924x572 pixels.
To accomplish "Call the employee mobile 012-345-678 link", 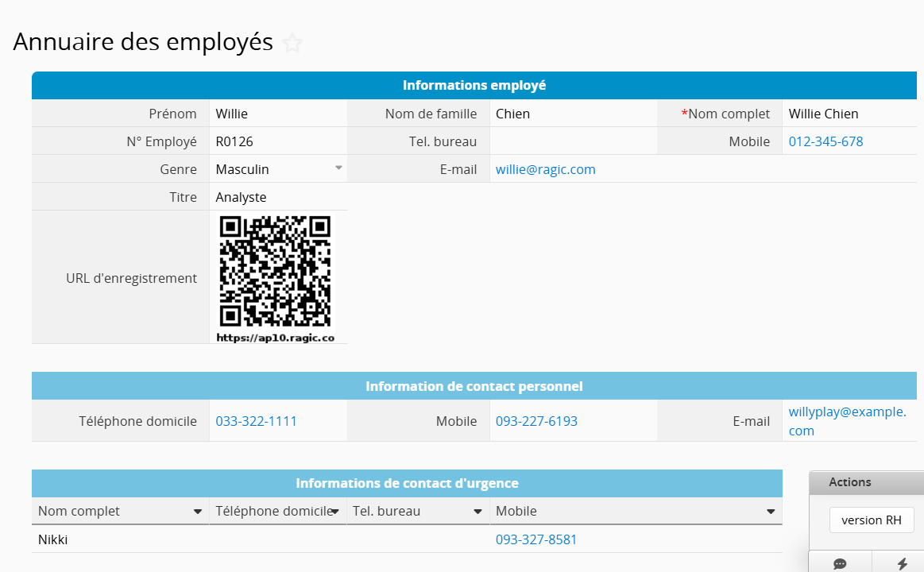I will click(825, 141).
